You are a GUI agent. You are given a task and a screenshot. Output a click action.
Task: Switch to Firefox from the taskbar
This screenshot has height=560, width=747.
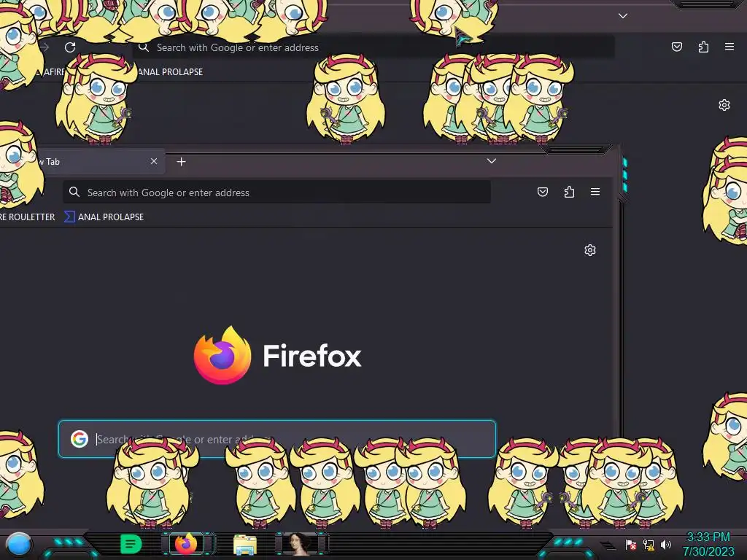186,544
